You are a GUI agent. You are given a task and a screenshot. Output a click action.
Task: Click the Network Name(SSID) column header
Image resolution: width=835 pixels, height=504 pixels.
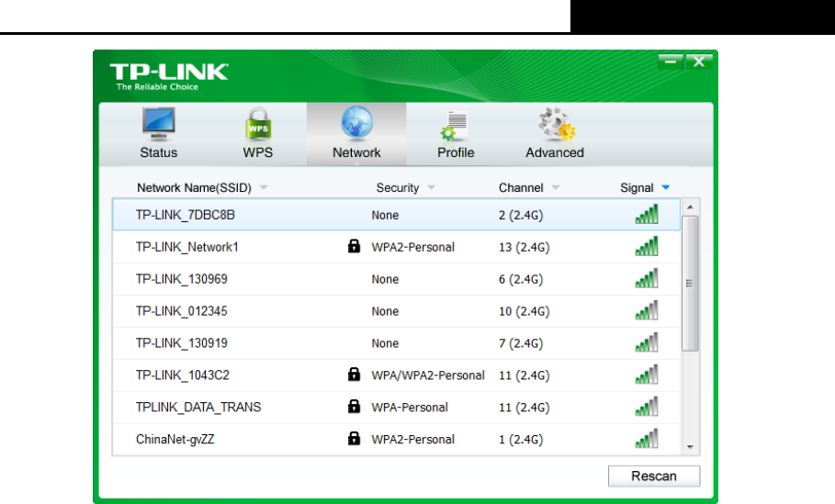point(194,188)
